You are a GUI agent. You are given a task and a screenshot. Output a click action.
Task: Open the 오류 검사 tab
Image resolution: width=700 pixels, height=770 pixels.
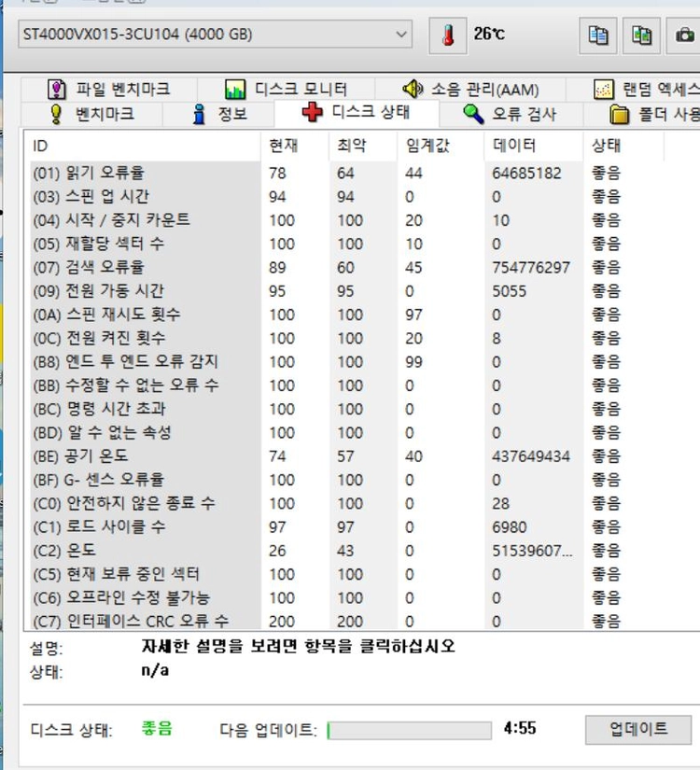point(511,114)
